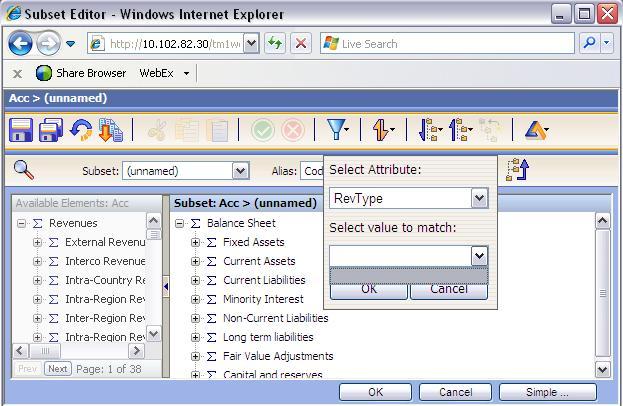Expand the Interco Revenue node
Screen dimensions: 623x406
click(x=37, y=261)
